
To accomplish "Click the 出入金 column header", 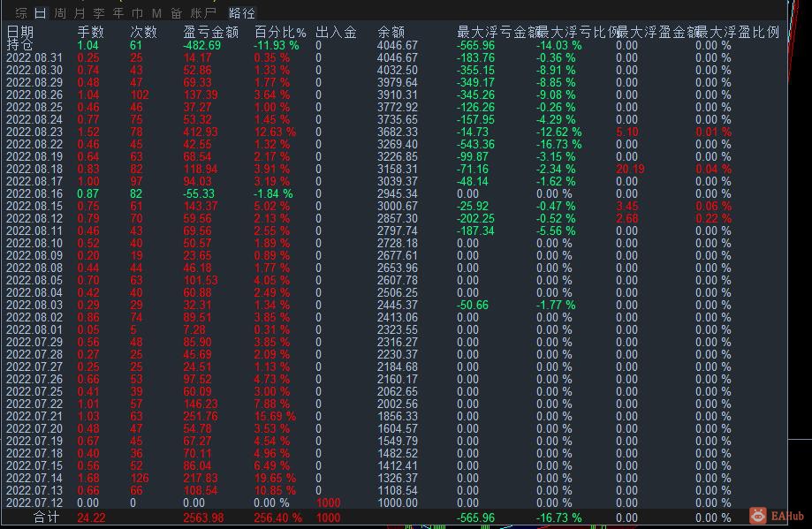I will click(x=336, y=32).
